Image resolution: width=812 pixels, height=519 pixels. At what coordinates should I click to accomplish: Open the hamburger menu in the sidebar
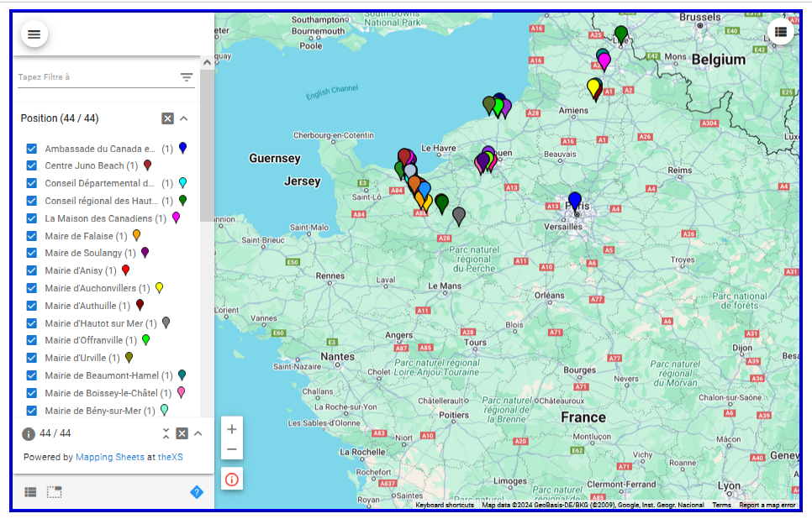point(34,34)
